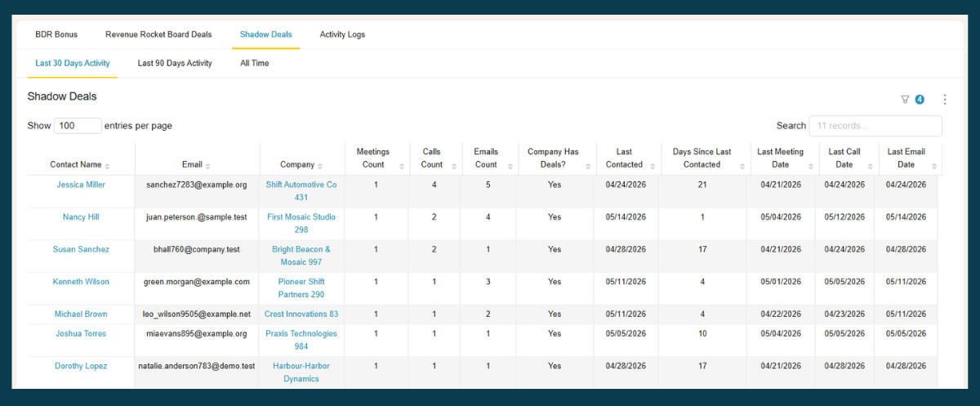Click Nancy Hill's last contacted 05/14/2026

coord(626,217)
